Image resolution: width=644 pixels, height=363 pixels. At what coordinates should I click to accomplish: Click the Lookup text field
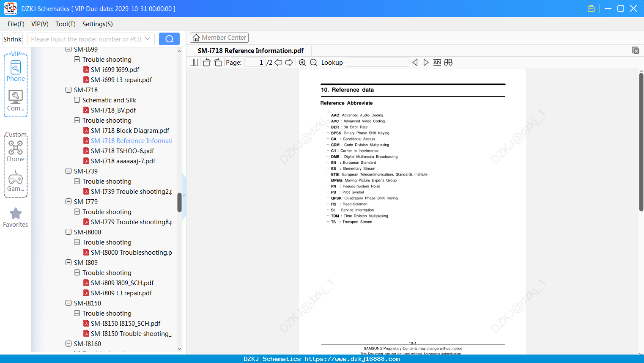tap(378, 63)
